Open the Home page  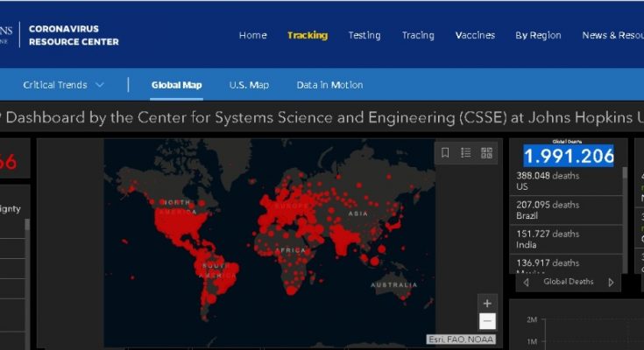tap(253, 35)
